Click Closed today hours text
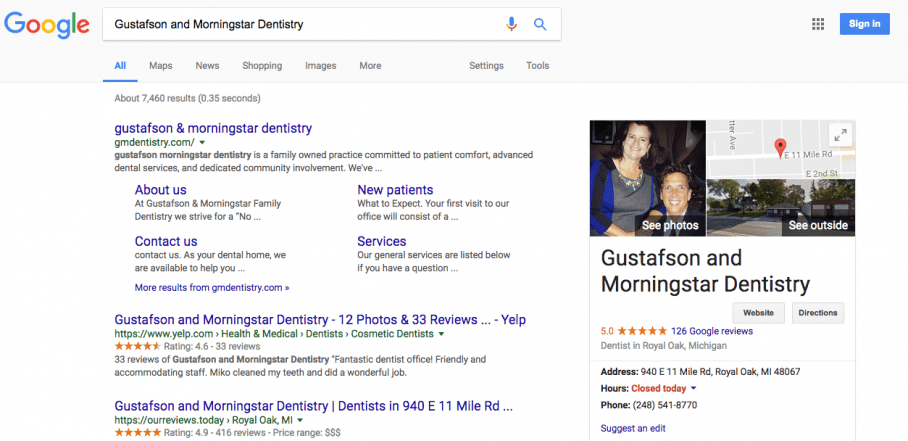The image size is (908, 441). click(x=658, y=388)
